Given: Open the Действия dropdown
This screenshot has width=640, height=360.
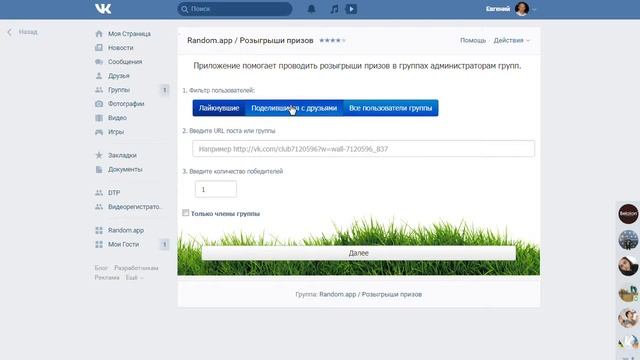Looking at the screenshot, I should tap(511, 40).
